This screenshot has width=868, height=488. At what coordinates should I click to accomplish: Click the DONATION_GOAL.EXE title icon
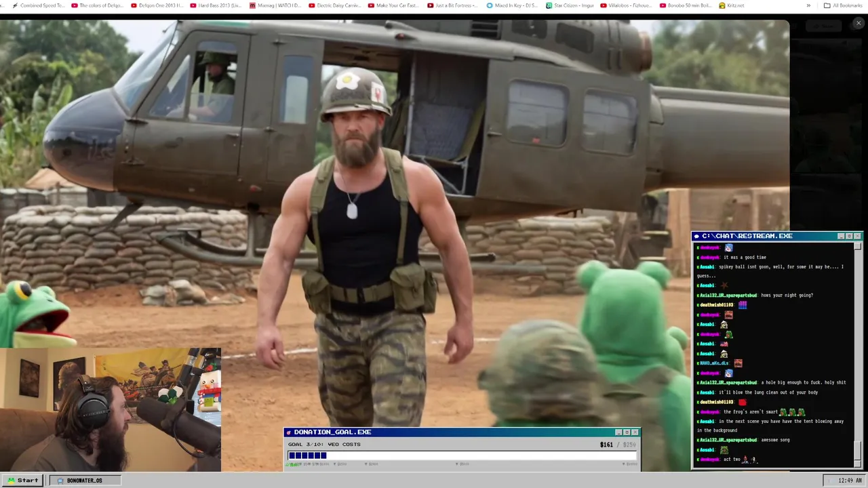tap(288, 432)
